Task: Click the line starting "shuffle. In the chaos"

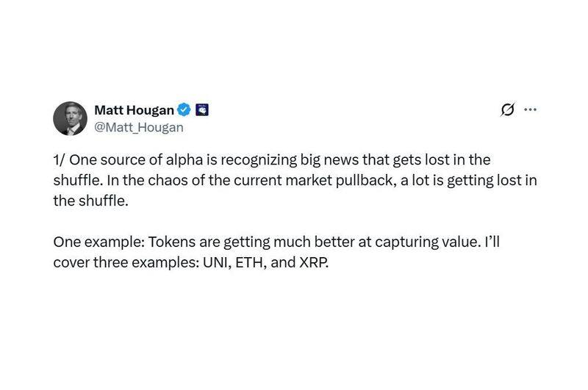Action: tap(294, 181)
